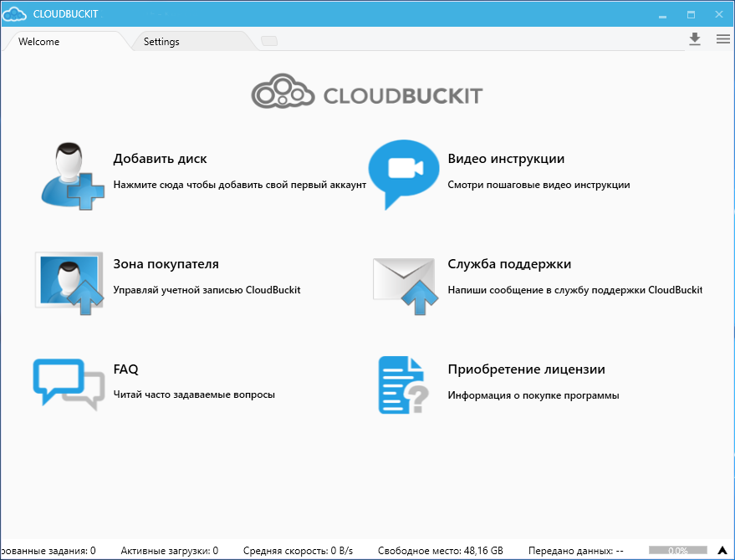This screenshot has height=560, width=735.
Task: Open the video camera speech bubble icon
Action: coord(404,175)
